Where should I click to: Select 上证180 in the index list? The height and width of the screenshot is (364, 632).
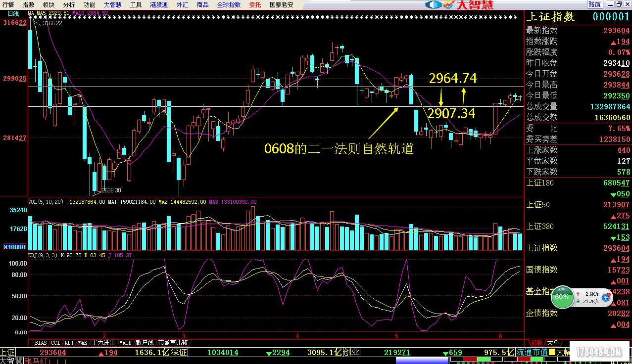[540, 183]
